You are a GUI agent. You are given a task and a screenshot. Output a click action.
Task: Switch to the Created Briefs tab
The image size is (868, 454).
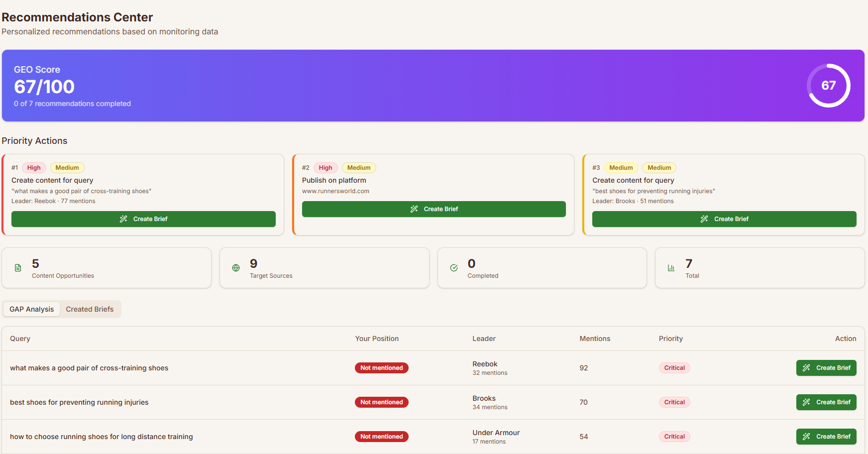90,309
